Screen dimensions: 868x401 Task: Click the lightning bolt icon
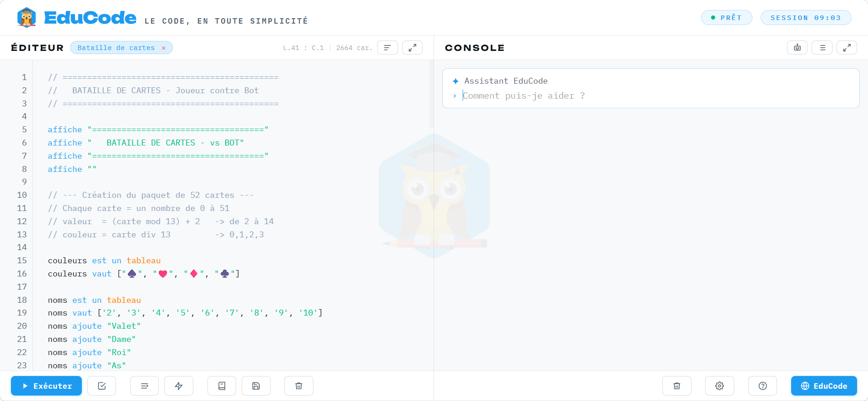tap(179, 386)
